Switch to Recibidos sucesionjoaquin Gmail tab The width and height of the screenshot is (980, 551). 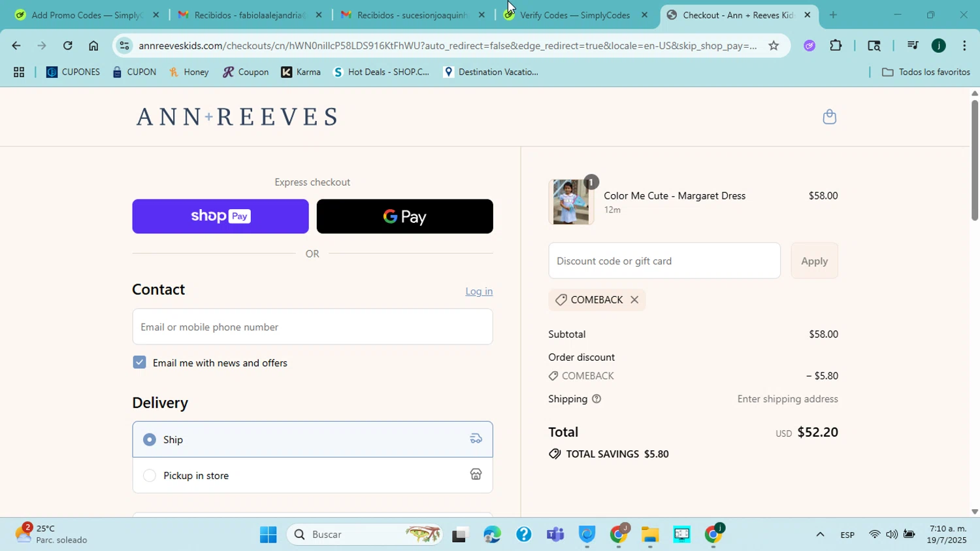[412, 15]
